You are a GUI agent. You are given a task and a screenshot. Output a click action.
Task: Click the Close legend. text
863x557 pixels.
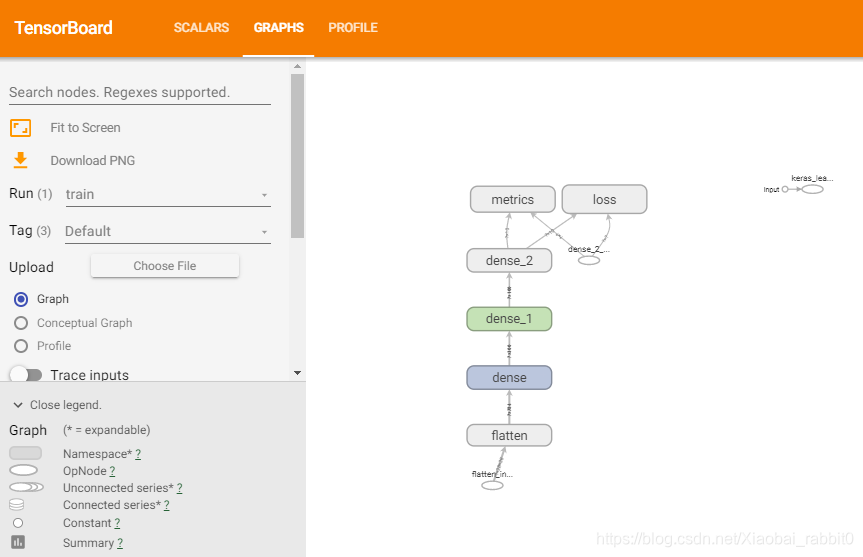click(65, 405)
